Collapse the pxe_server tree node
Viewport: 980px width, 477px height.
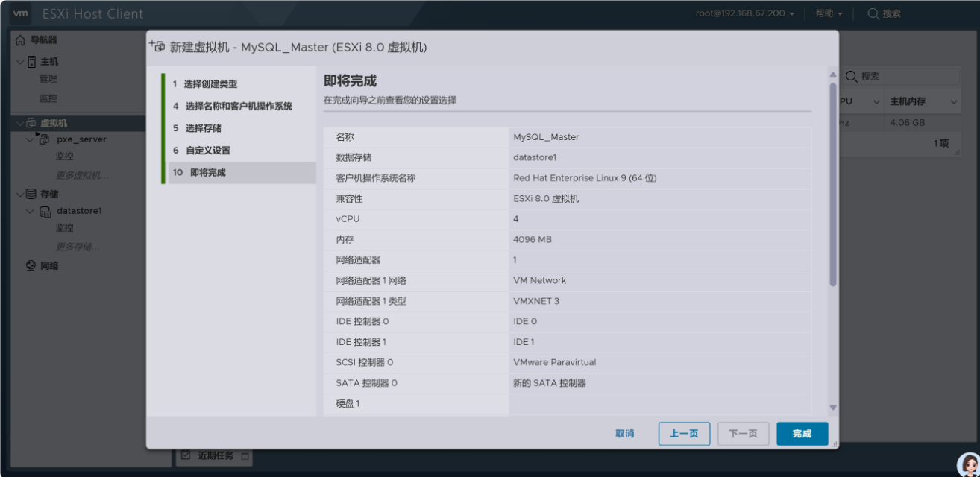click(x=30, y=139)
